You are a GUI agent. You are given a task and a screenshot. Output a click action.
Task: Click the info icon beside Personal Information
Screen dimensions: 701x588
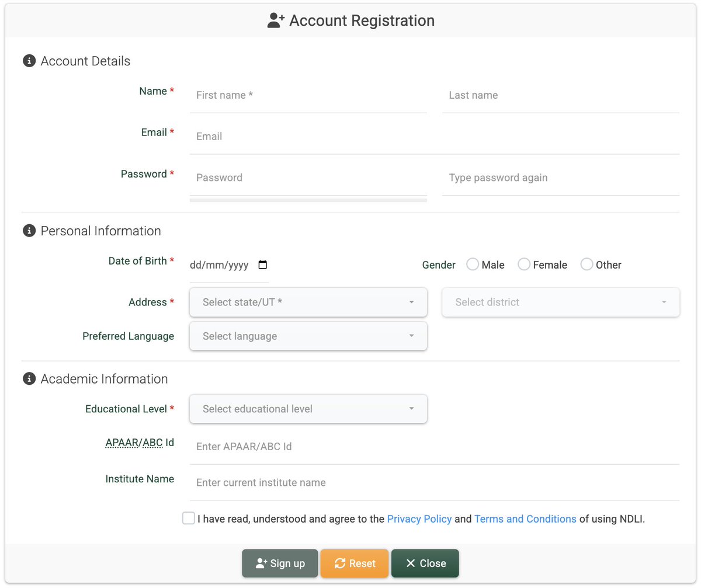click(29, 231)
